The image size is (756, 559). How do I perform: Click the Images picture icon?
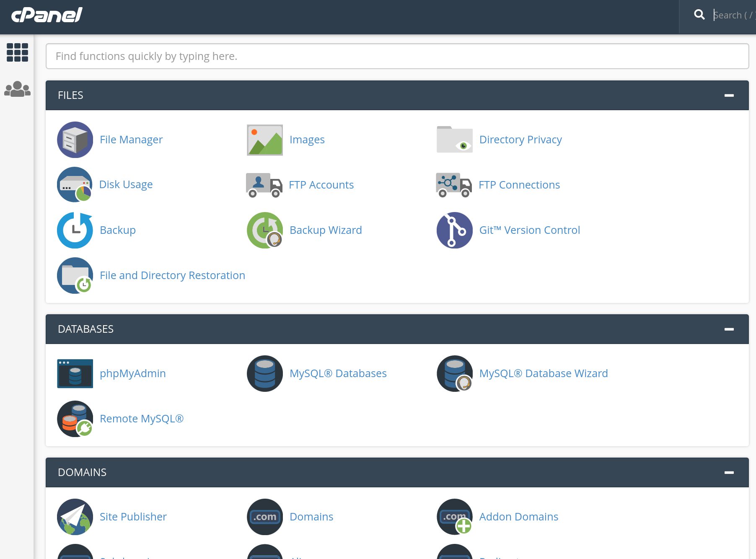coord(265,140)
